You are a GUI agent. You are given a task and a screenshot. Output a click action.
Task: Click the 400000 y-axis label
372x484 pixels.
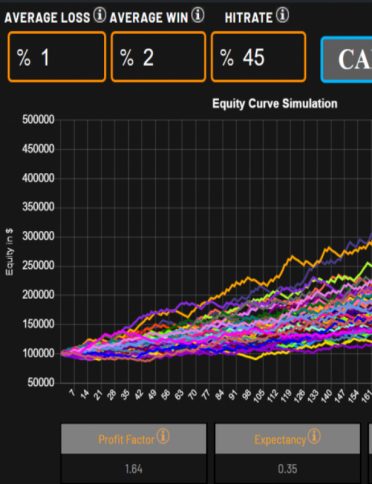38,178
